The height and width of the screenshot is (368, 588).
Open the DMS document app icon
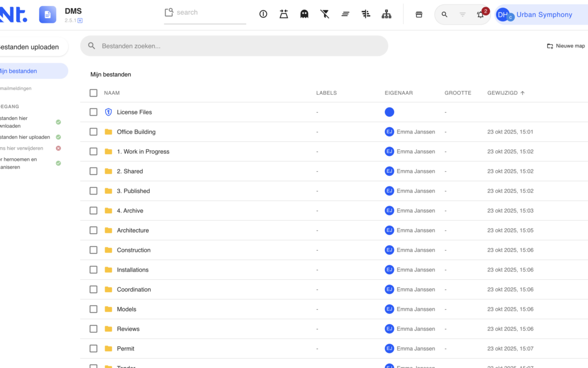(47, 15)
